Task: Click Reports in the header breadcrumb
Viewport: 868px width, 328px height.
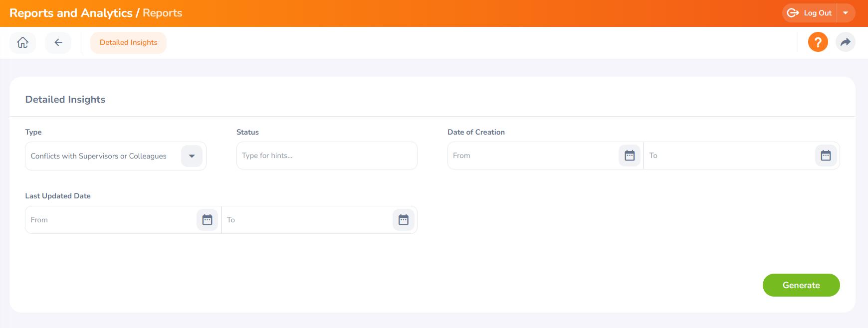Action: [162, 13]
